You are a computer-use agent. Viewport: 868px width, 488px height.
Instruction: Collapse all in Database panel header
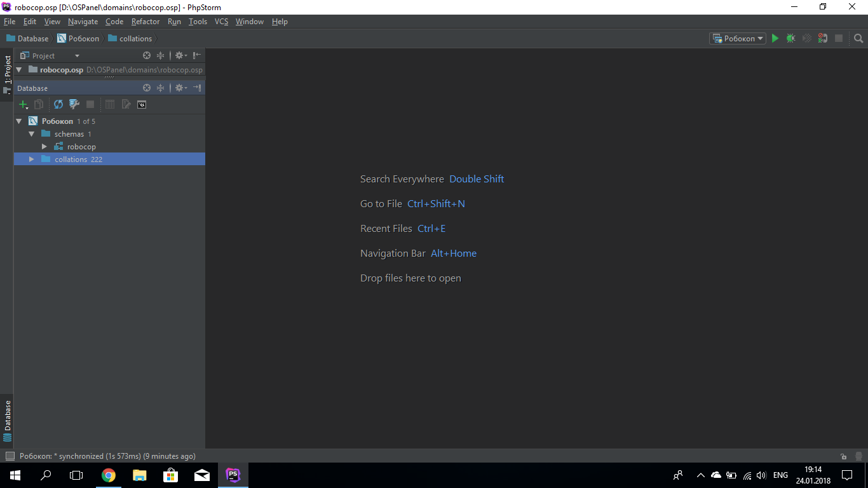point(161,88)
